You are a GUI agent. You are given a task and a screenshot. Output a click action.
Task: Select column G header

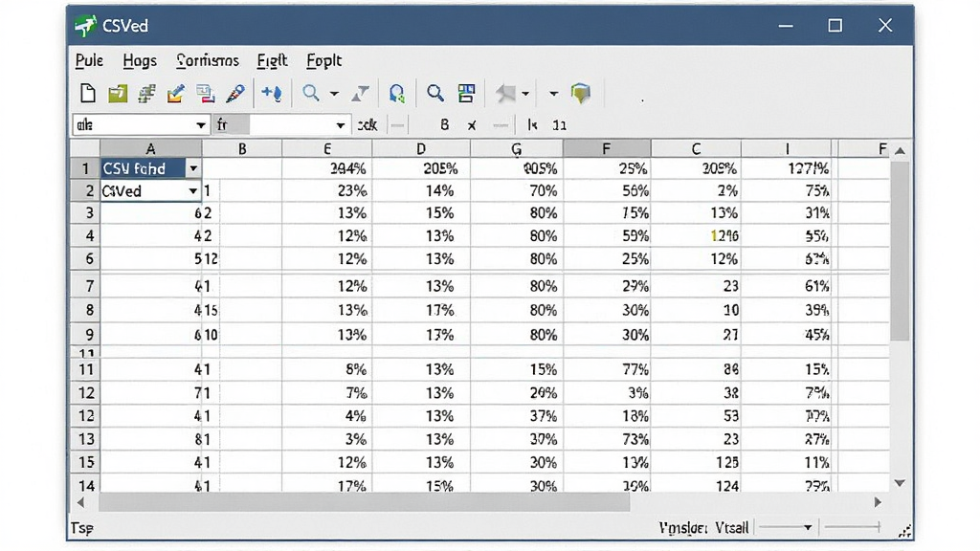tap(516, 148)
